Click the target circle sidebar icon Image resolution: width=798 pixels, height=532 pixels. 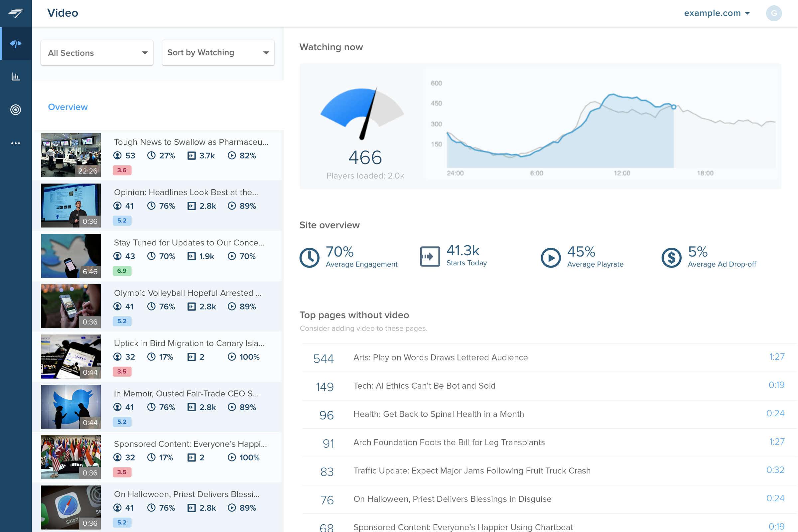(16, 110)
